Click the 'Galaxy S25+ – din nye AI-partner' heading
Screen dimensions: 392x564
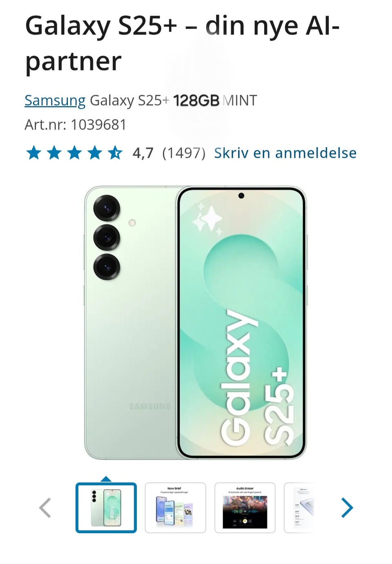[x=182, y=43]
